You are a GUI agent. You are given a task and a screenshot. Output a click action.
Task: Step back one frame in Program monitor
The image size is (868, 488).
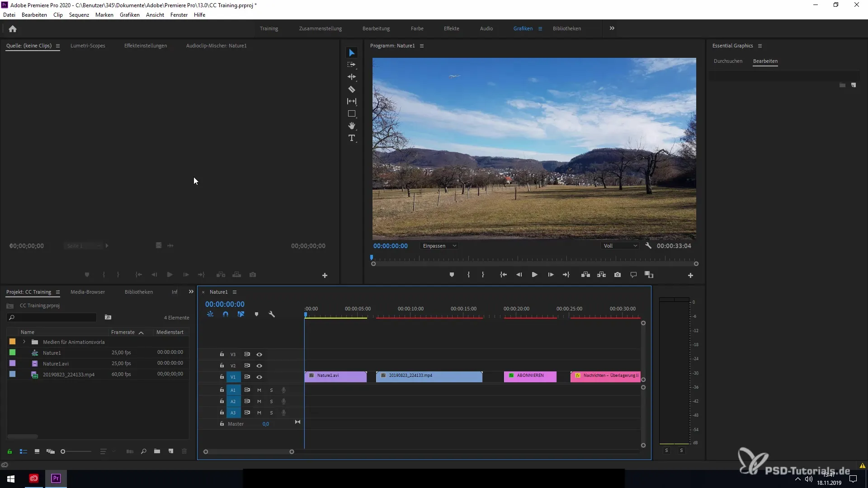click(519, 275)
